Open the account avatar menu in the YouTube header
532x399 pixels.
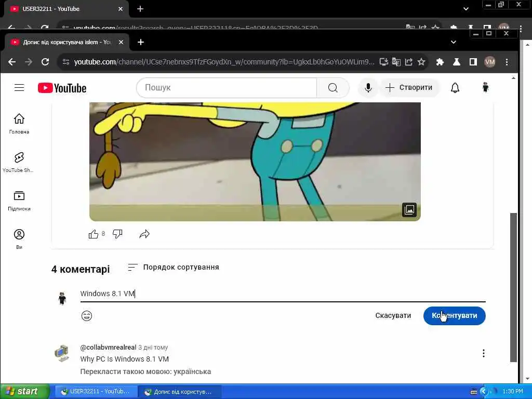click(486, 87)
